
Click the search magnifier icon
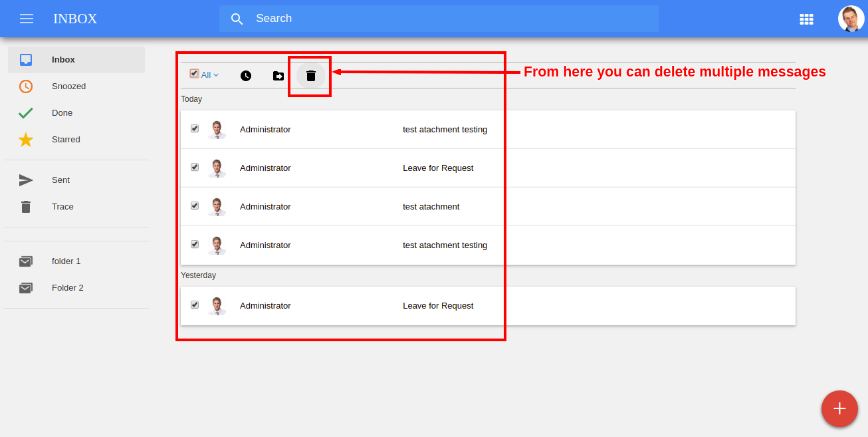237,19
